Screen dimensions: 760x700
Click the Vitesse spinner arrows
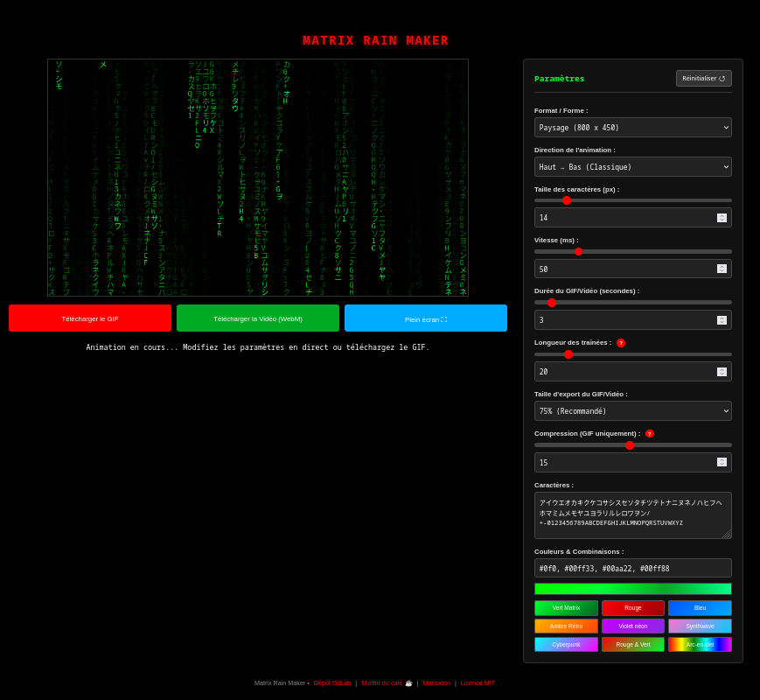pyautogui.click(x=722, y=269)
